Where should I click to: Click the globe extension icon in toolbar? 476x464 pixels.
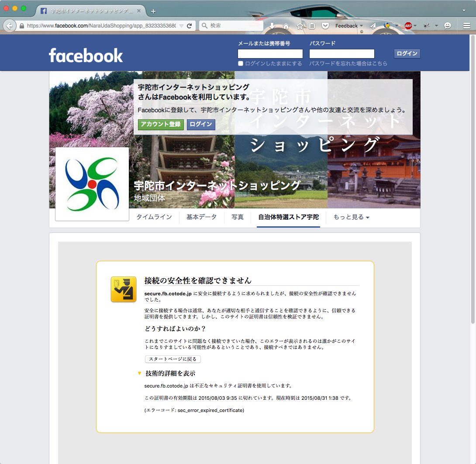[387, 26]
